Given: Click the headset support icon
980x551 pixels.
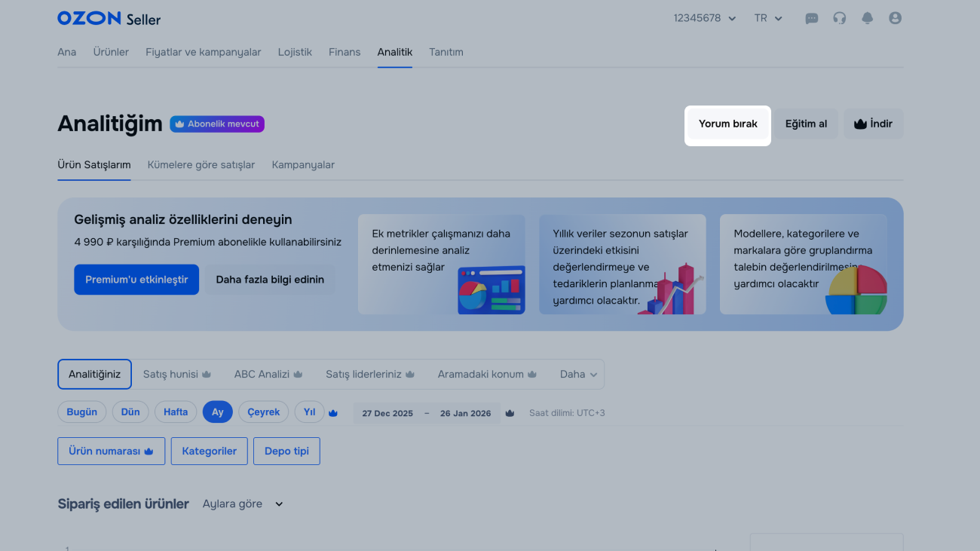Looking at the screenshot, I should 839,18.
